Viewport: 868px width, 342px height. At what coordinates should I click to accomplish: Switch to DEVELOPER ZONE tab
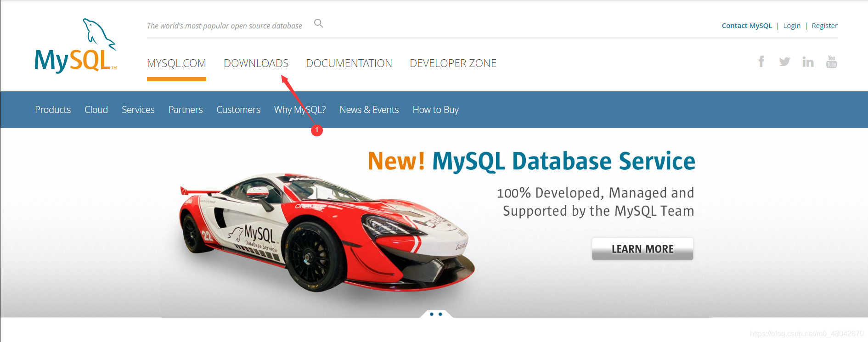pyautogui.click(x=453, y=63)
